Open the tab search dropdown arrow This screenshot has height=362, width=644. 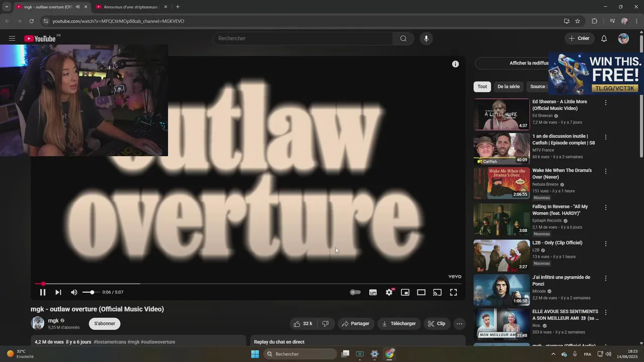click(7, 7)
